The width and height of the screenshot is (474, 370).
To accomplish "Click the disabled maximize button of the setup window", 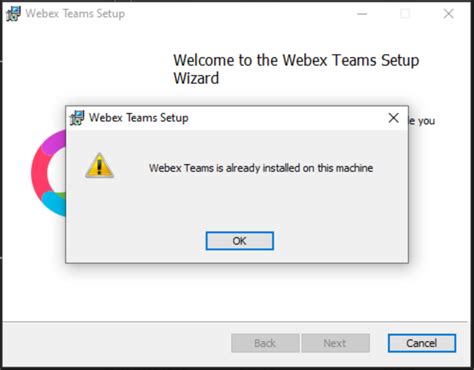I will click(405, 14).
